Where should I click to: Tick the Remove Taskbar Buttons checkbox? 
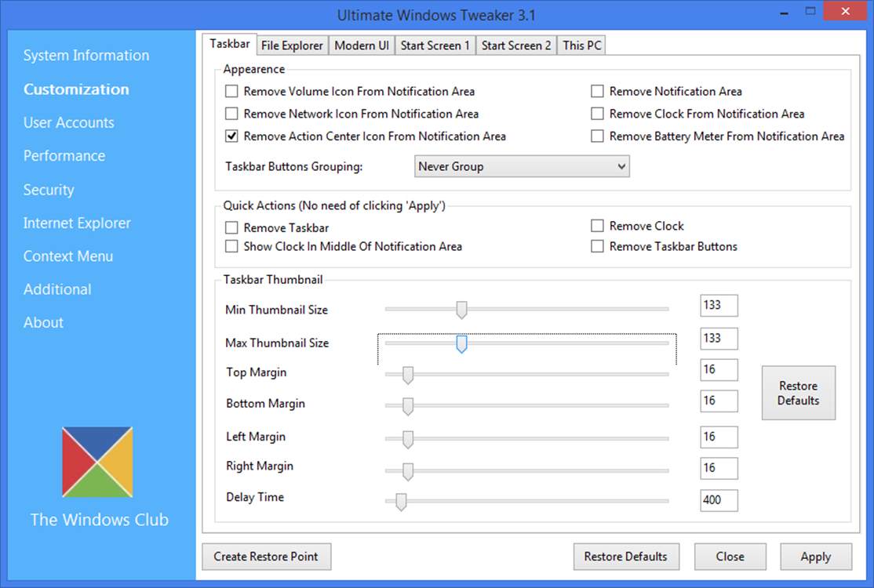(x=597, y=246)
